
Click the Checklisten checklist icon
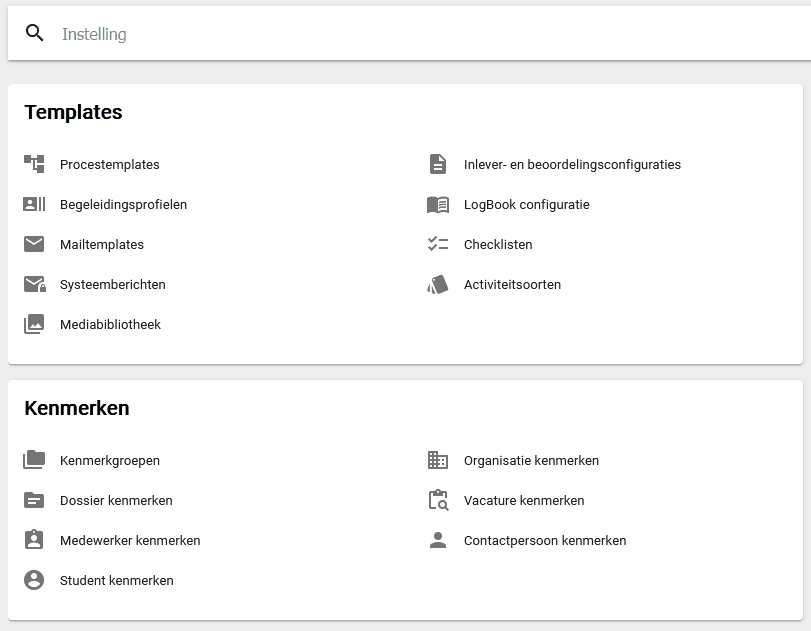coord(438,244)
